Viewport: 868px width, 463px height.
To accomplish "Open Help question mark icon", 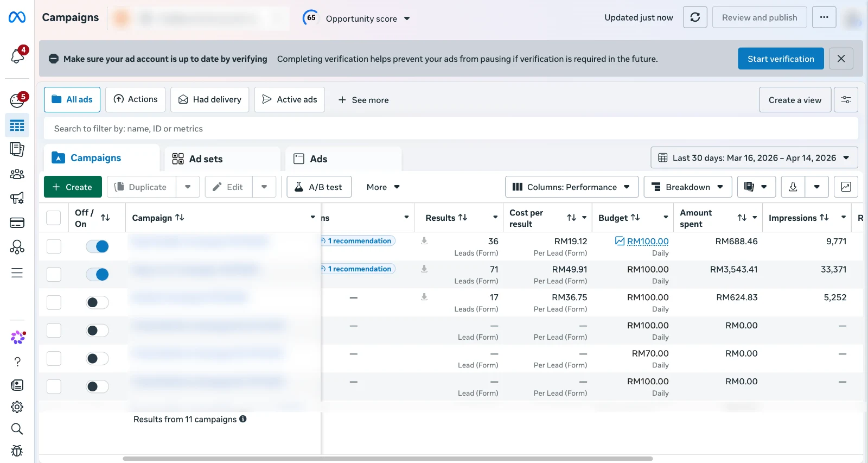I will (17, 362).
